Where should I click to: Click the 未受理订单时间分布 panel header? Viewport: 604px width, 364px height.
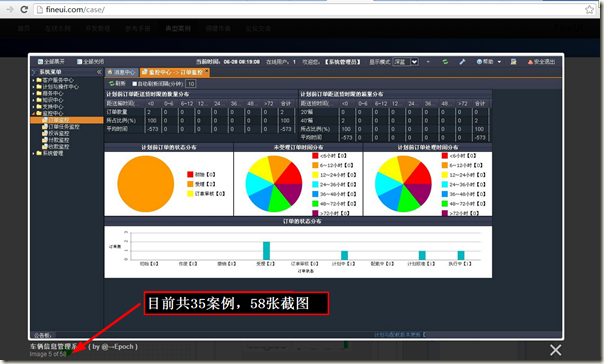tap(299, 148)
